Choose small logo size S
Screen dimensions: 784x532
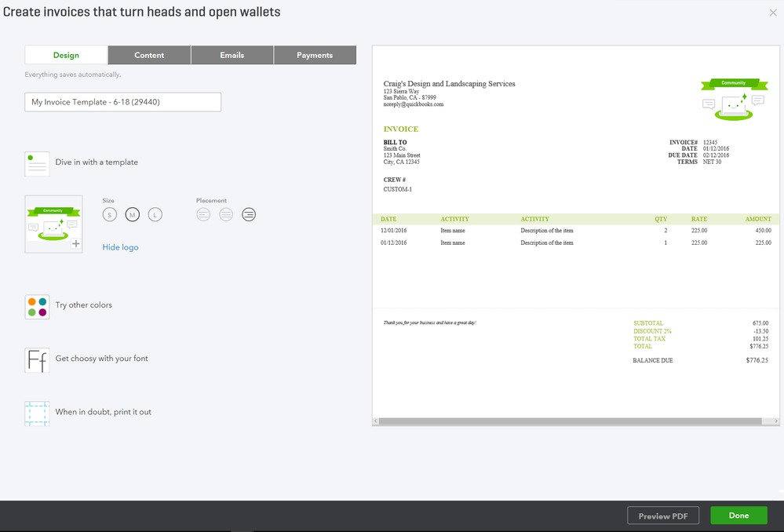(109, 214)
